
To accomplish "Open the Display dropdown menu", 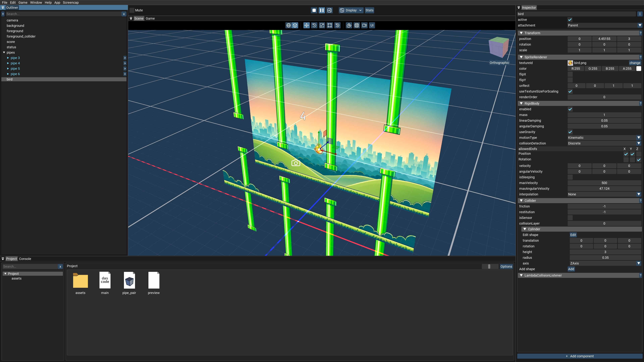I will coord(351,10).
